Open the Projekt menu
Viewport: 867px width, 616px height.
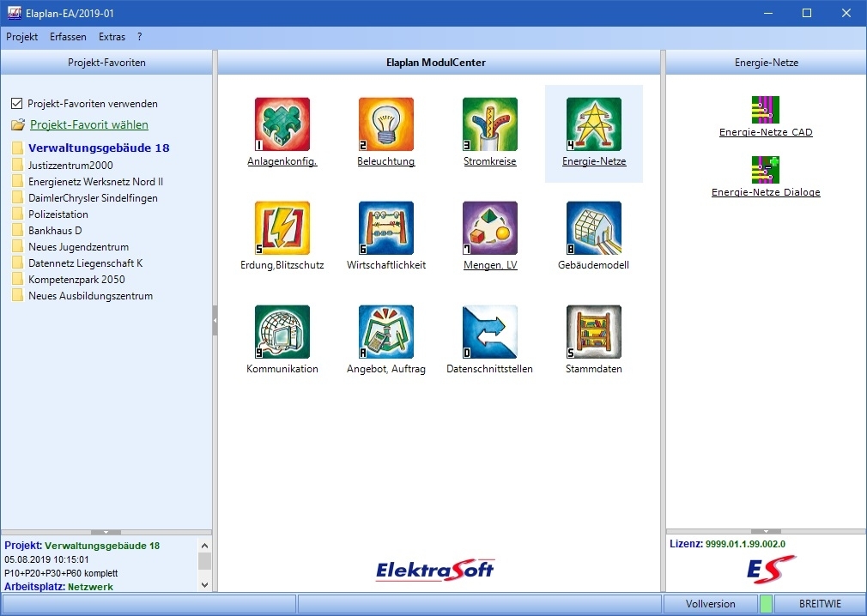(x=22, y=37)
